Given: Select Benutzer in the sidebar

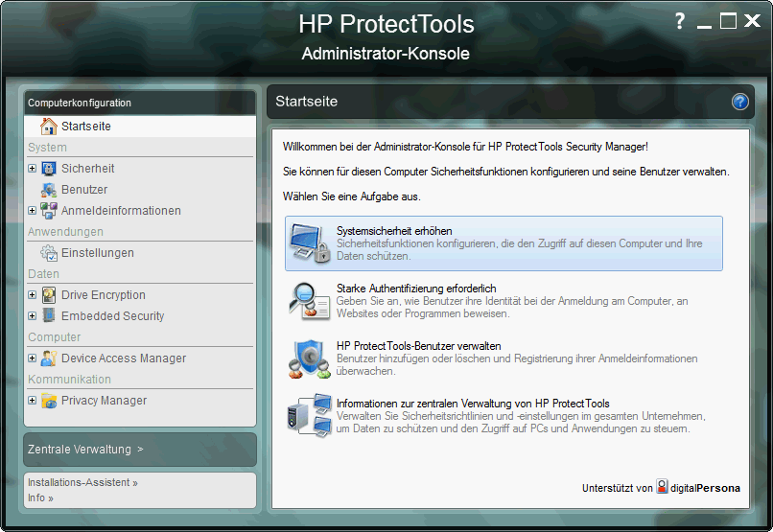Looking at the screenshot, I should tap(84, 190).
